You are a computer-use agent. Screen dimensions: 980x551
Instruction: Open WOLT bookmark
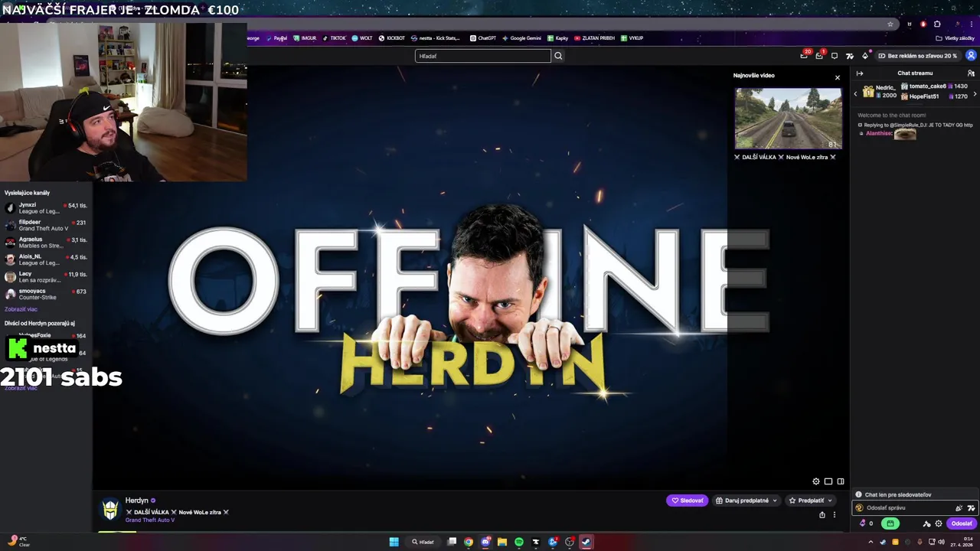pos(362,38)
